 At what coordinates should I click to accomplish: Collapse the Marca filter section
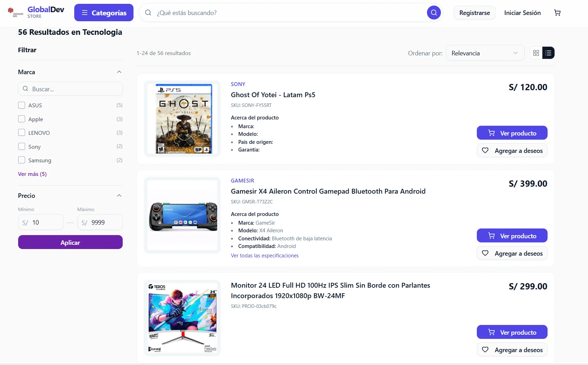119,72
